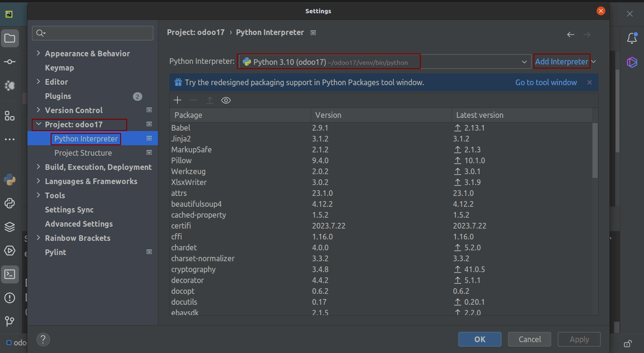Open the Terminal tool window icon
The height and width of the screenshot is (353, 644).
[x=9, y=274]
